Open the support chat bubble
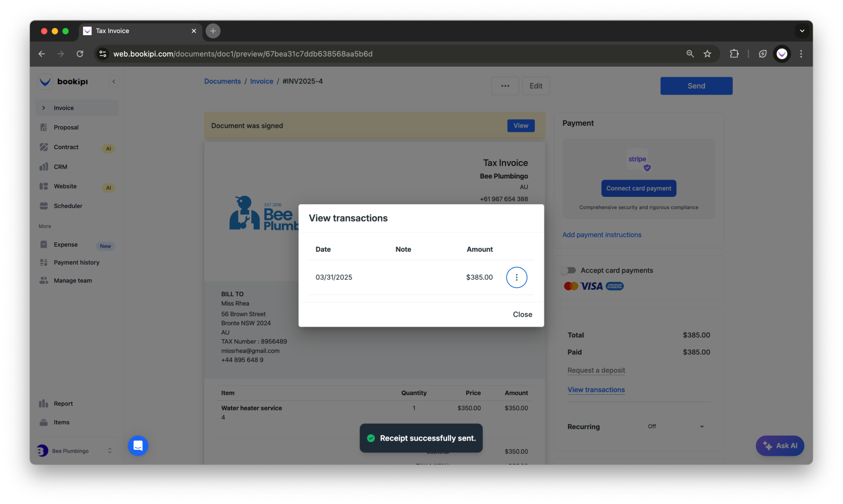The height and width of the screenshot is (504, 843). tap(138, 446)
